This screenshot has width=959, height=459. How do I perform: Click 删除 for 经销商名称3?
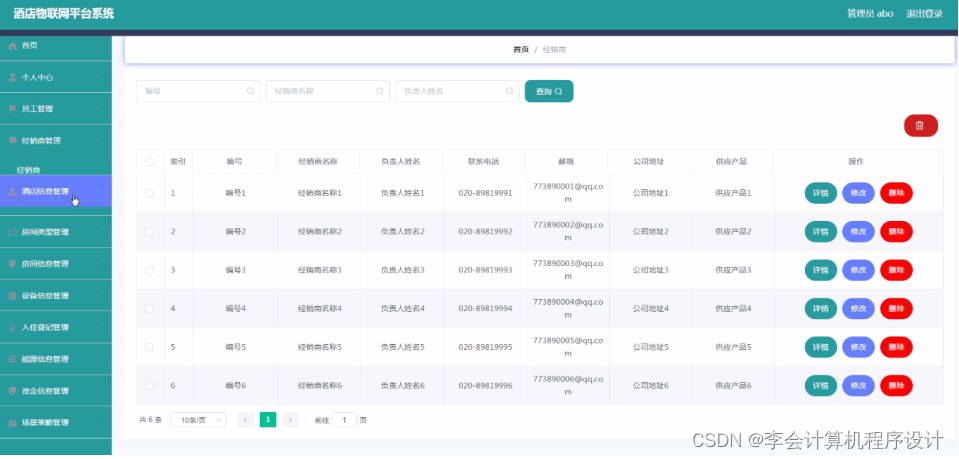point(896,270)
